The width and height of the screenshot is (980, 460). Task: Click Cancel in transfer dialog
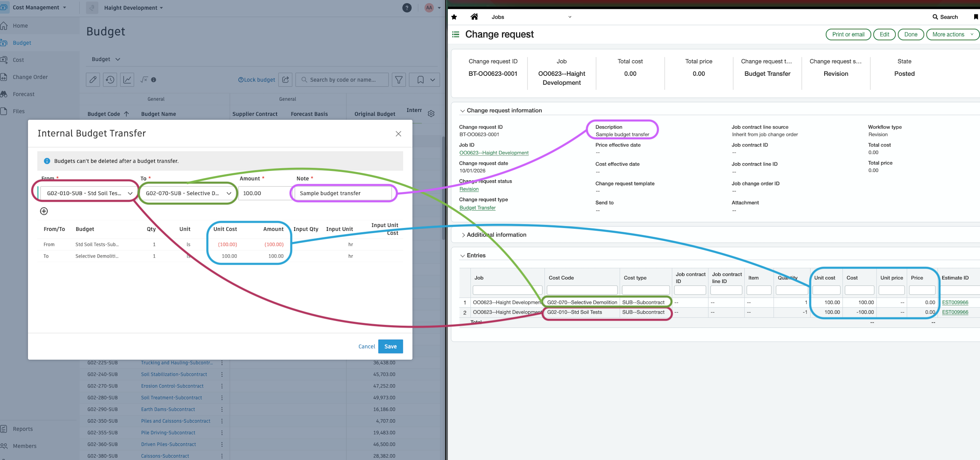[x=367, y=346]
